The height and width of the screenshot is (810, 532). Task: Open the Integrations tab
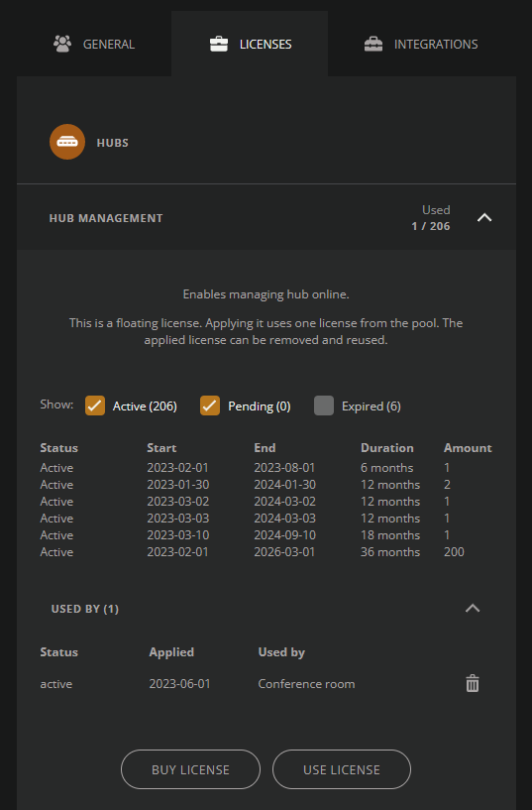click(x=422, y=44)
